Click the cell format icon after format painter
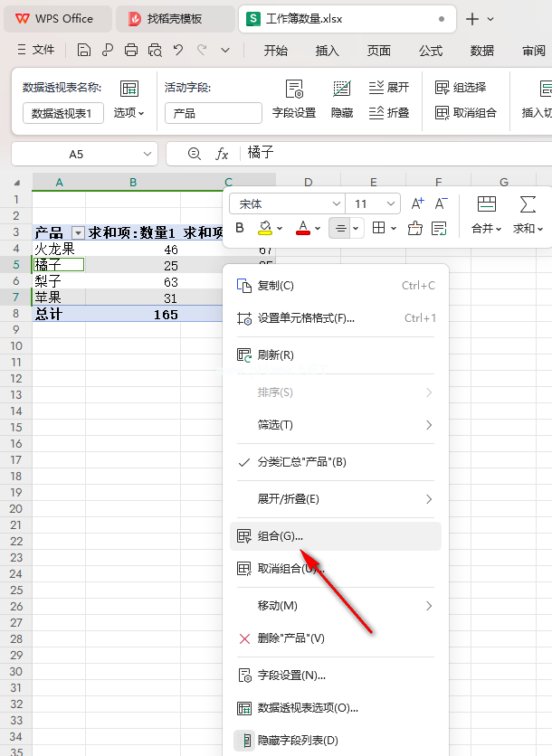552x756 pixels. coord(439,228)
